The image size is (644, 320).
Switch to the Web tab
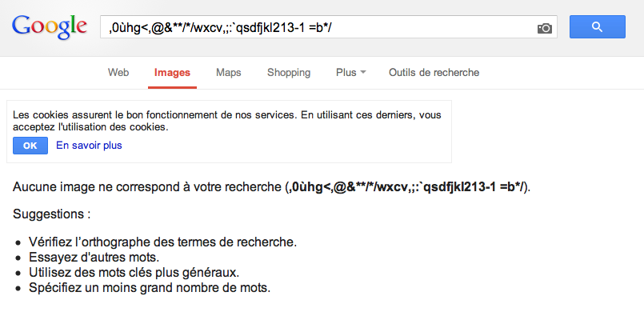click(118, 73)
